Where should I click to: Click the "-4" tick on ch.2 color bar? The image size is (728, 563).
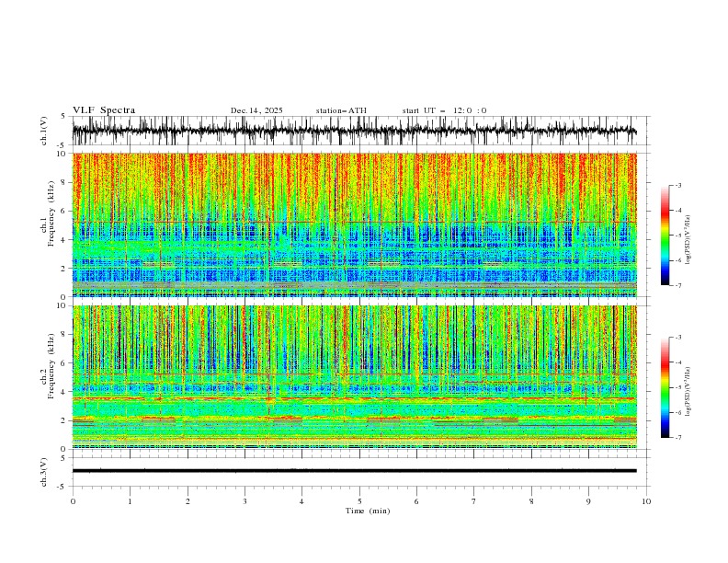[x=678, y=362]
